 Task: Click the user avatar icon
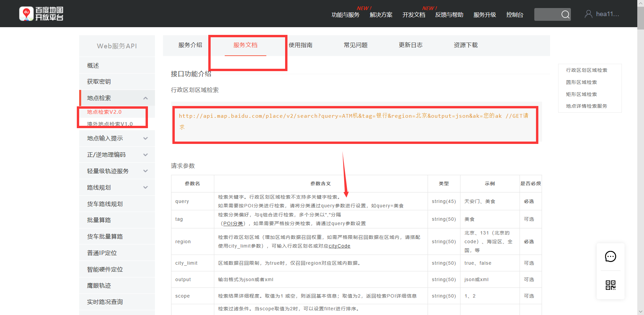588,14
